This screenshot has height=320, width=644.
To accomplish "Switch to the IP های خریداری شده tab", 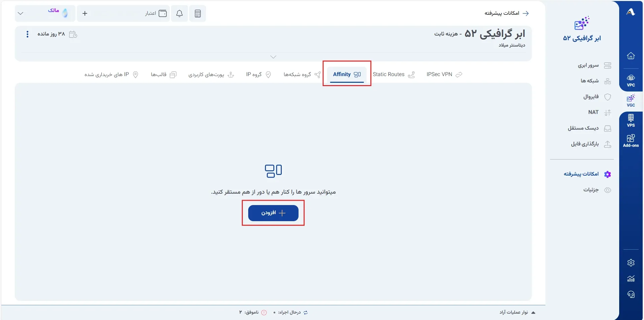I will click(111, 74).
